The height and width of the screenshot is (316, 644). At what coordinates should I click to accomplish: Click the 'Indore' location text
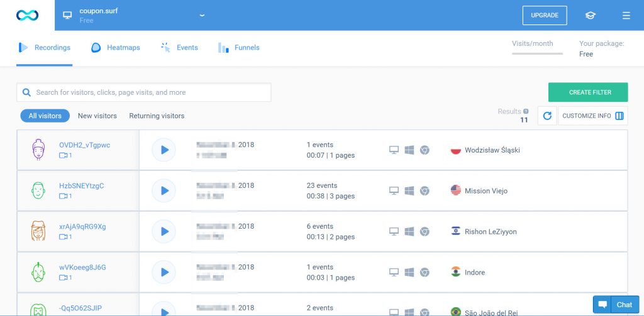coord(475,273)
